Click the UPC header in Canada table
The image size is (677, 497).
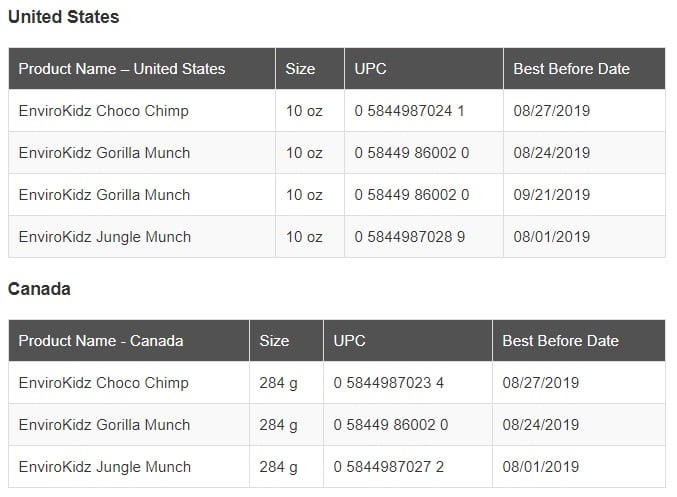350,341
